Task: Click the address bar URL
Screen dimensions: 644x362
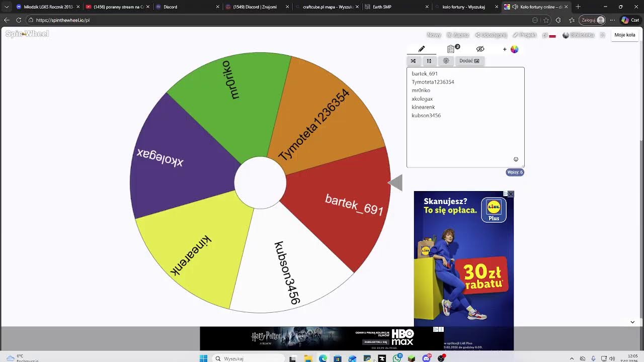Action: tap(63, 20)
